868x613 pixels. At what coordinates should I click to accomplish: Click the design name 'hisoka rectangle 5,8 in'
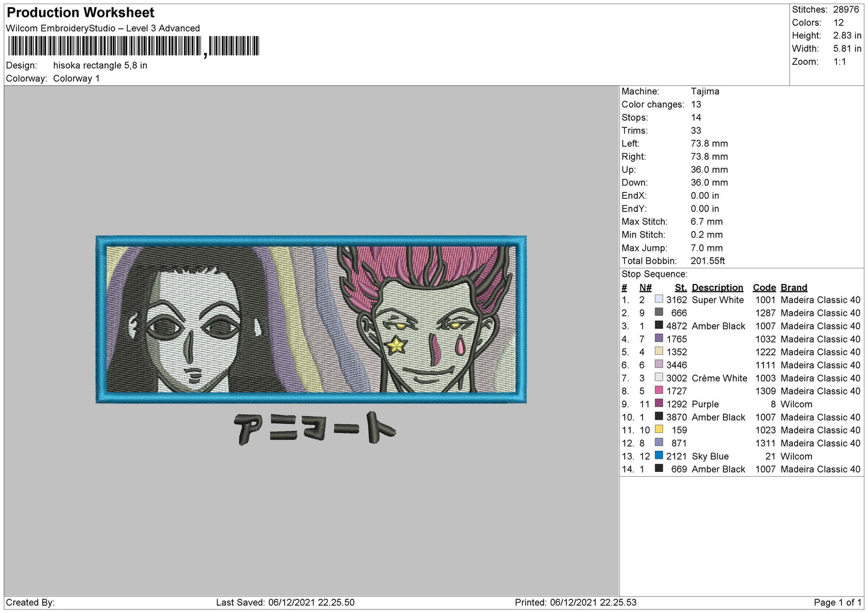100,65
